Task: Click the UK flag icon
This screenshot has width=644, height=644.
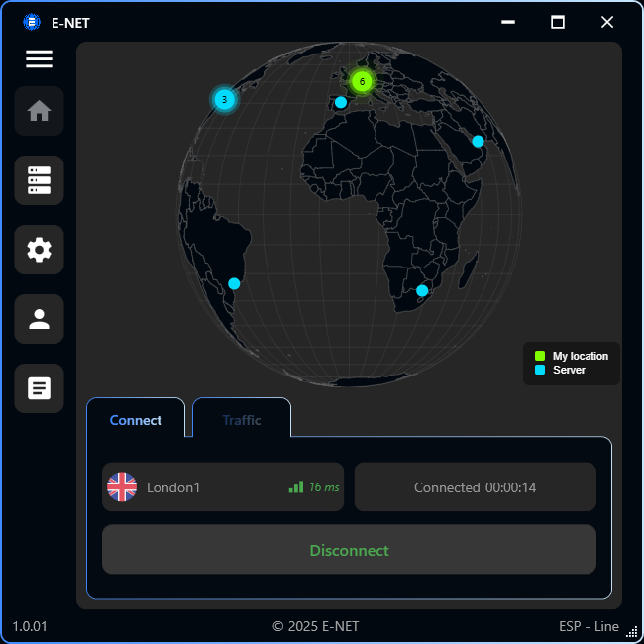Action: tap(122, 487)
